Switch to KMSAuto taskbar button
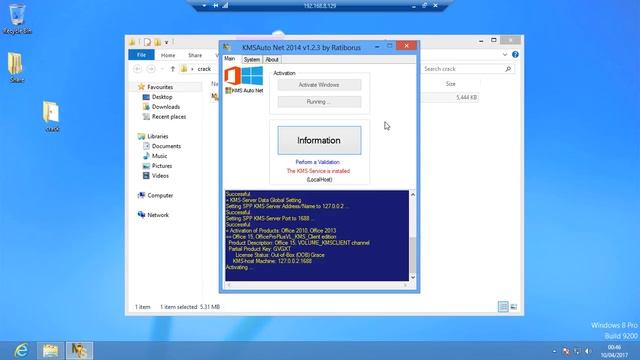 (79, 351)
